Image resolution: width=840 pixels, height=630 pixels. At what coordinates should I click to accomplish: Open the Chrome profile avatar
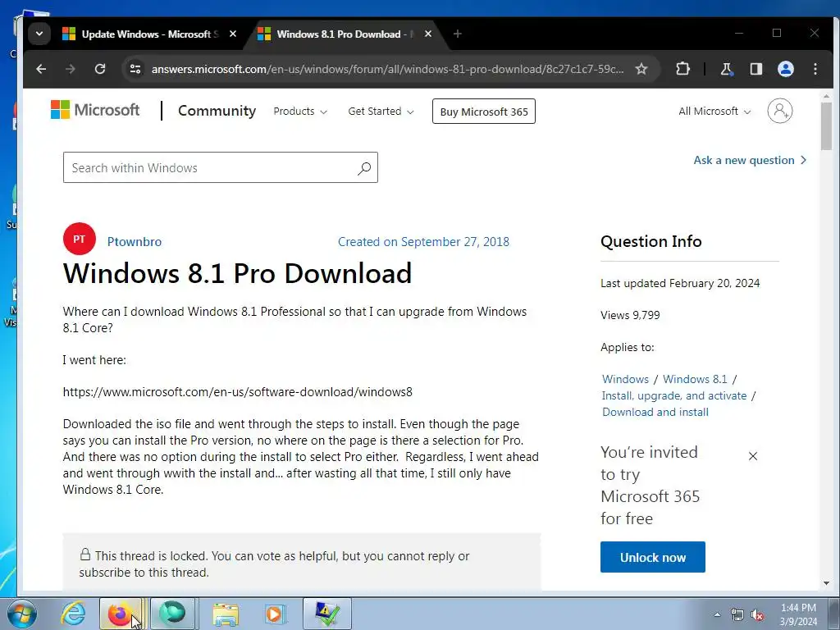click(785, 69)
